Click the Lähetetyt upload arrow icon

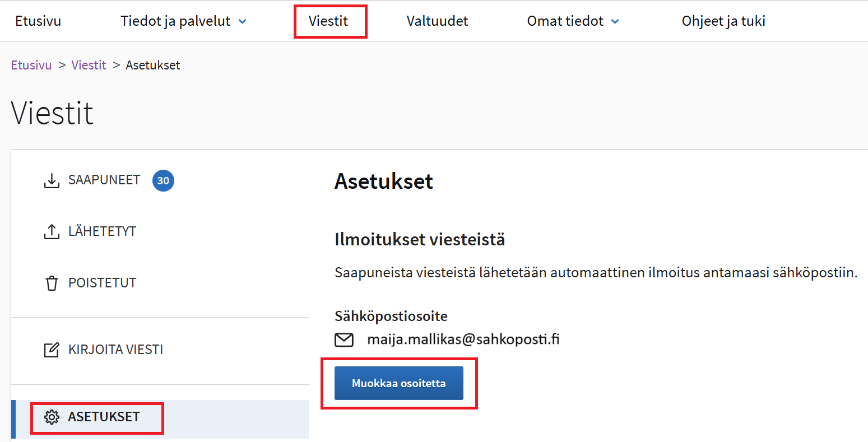coord(52,231)
